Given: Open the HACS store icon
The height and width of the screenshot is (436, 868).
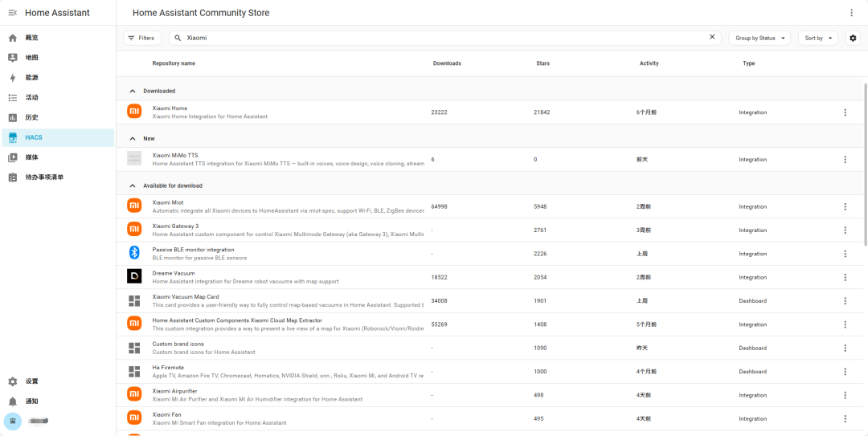Looking at the screenshot, I should [13, 137].
